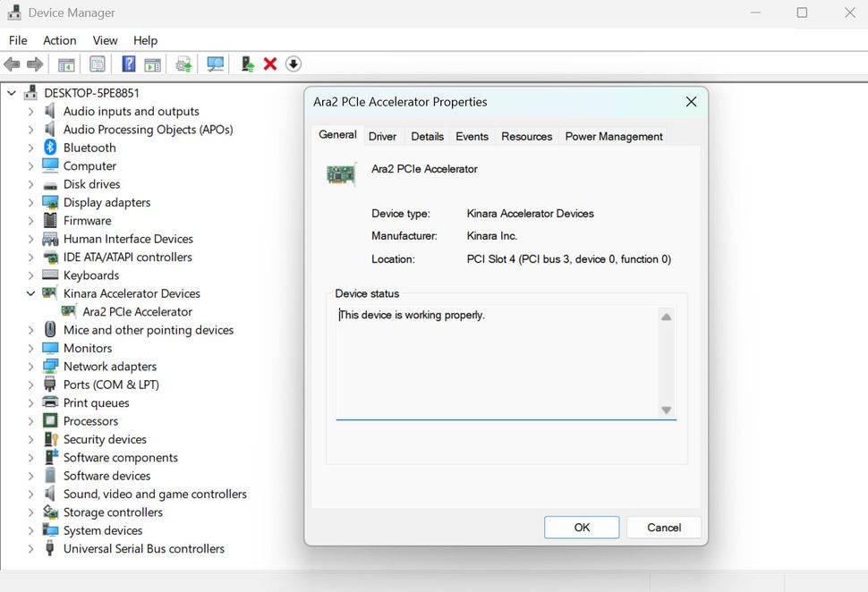Image resolution: width=868 pixels, height=592 pixels.
Task: Click Cancel in the properties dialog
Action: pos(663,527)
